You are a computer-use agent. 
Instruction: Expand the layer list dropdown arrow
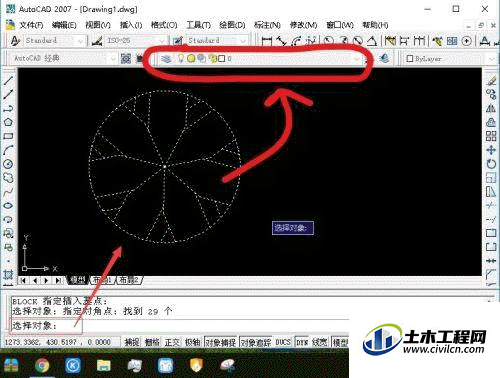coord(357,59)
